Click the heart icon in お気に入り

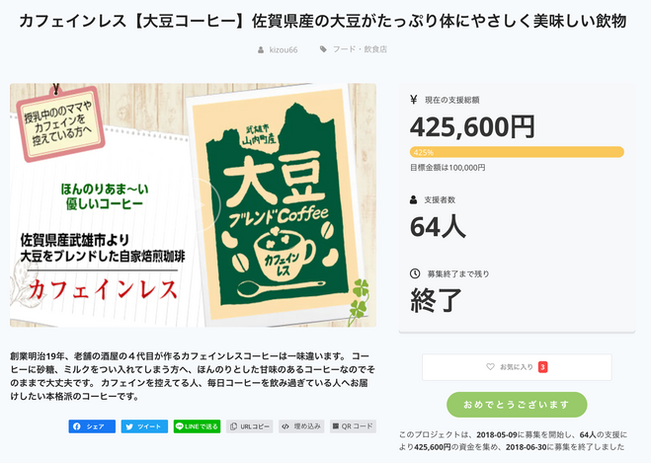(x=490, y=367)
